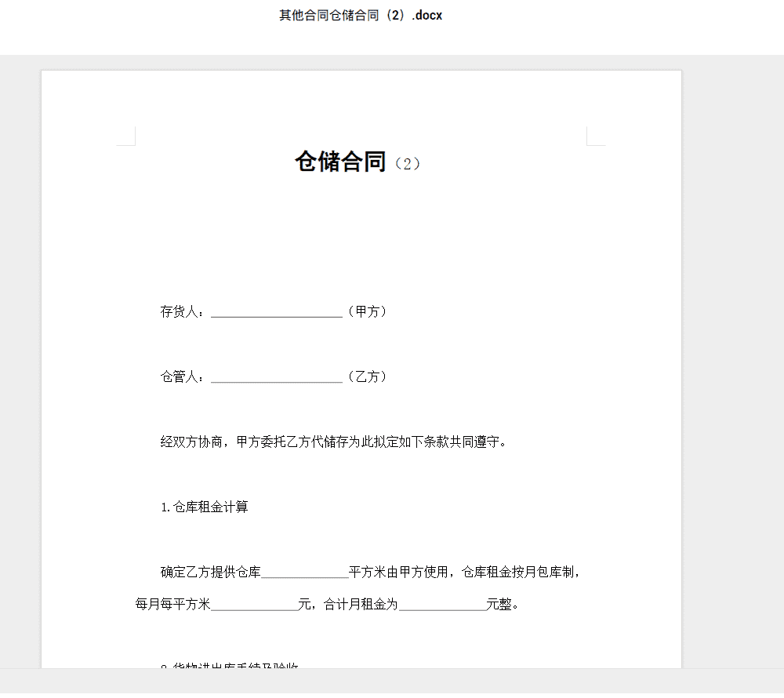
Task: Click the section heading 1.仓库租金计算
Action: click(x=205, y=507)
